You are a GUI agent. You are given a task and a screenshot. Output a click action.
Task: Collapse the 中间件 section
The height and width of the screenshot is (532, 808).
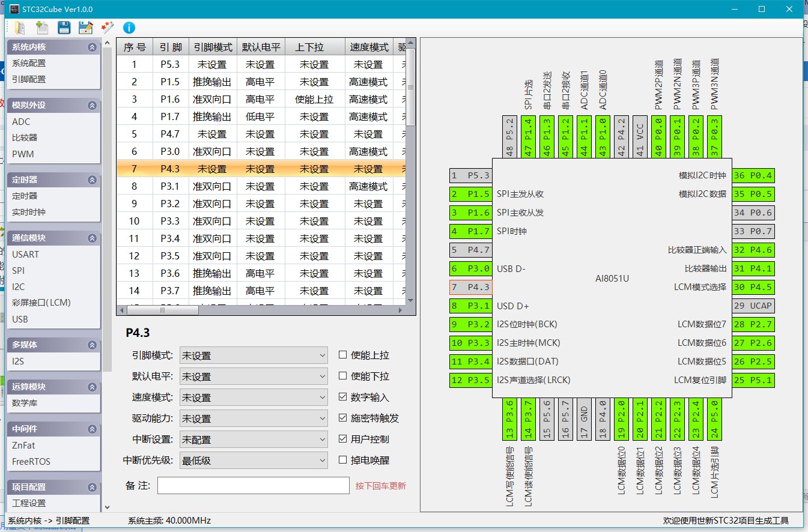92,429
